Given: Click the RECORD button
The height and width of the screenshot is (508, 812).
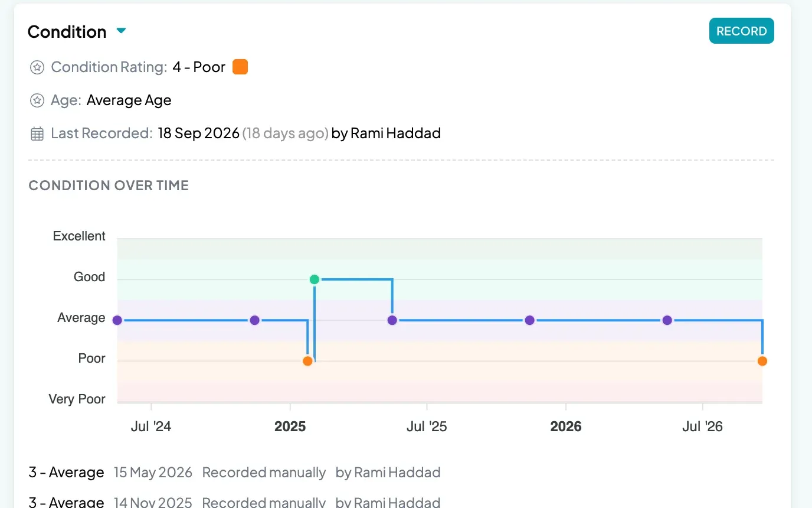Looking at the screenshot, I should click(741, 31).
